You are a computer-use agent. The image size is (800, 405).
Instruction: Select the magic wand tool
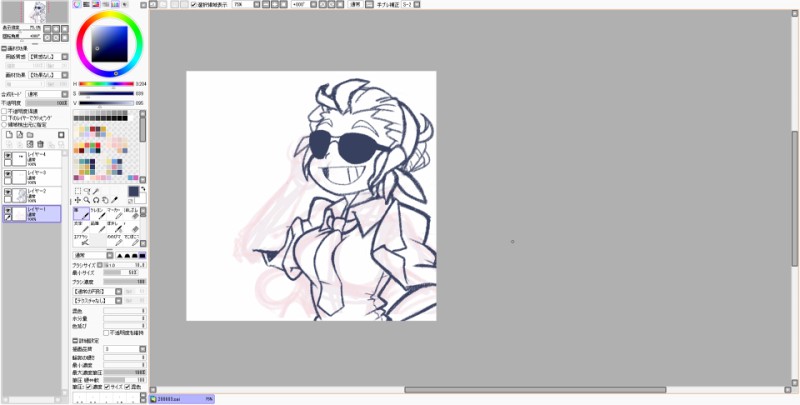(x=95, y=191)
